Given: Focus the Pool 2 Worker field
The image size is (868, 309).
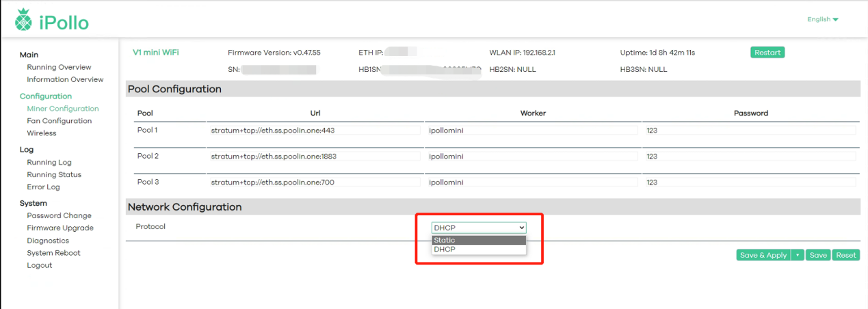Looking at the screenshot, I should tap(531, 157).
